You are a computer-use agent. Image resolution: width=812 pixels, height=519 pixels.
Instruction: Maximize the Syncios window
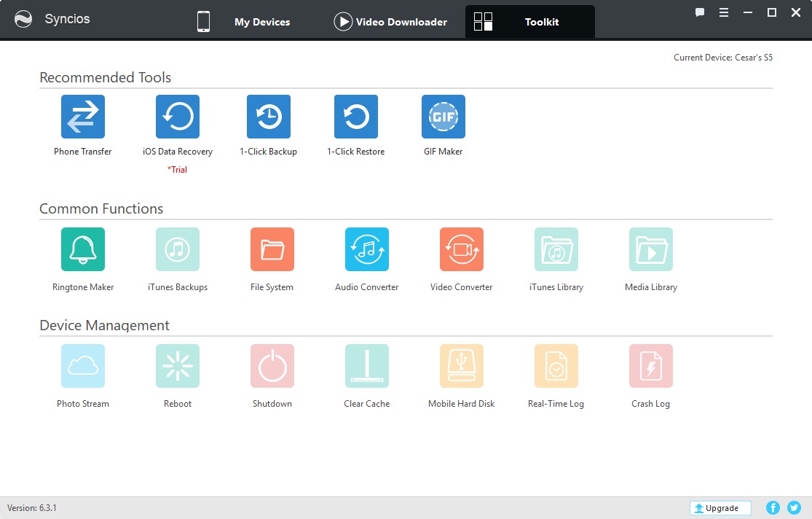(x=772, y=12)
